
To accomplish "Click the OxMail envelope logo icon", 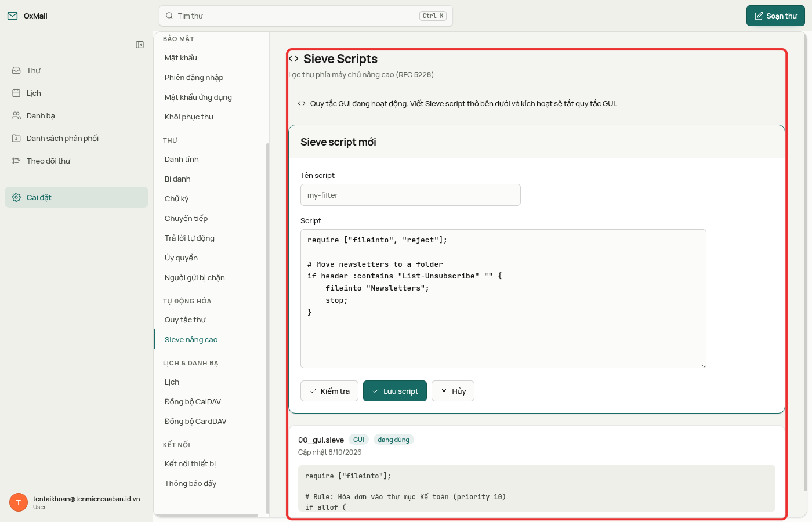I will pos(12,16).
